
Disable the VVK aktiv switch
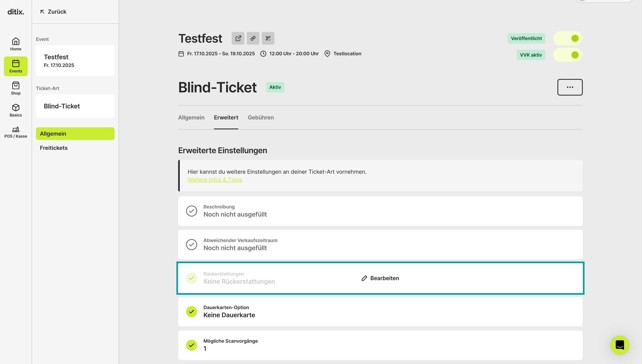[x=568, y=55]
